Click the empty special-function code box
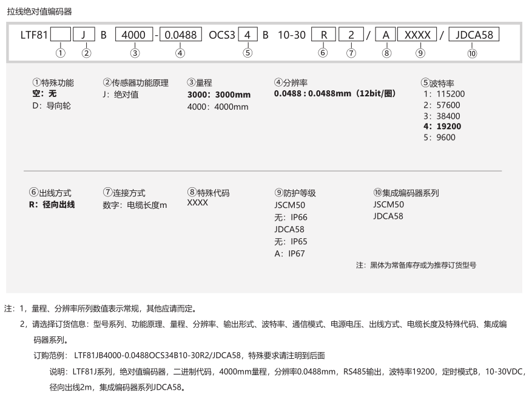532x400 pixels. point(61,35)
